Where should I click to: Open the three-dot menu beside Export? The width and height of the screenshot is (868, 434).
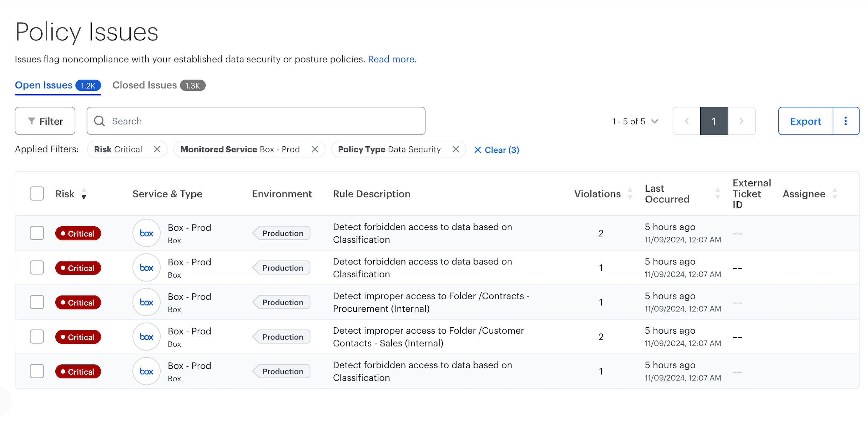[x=846, y=121]
